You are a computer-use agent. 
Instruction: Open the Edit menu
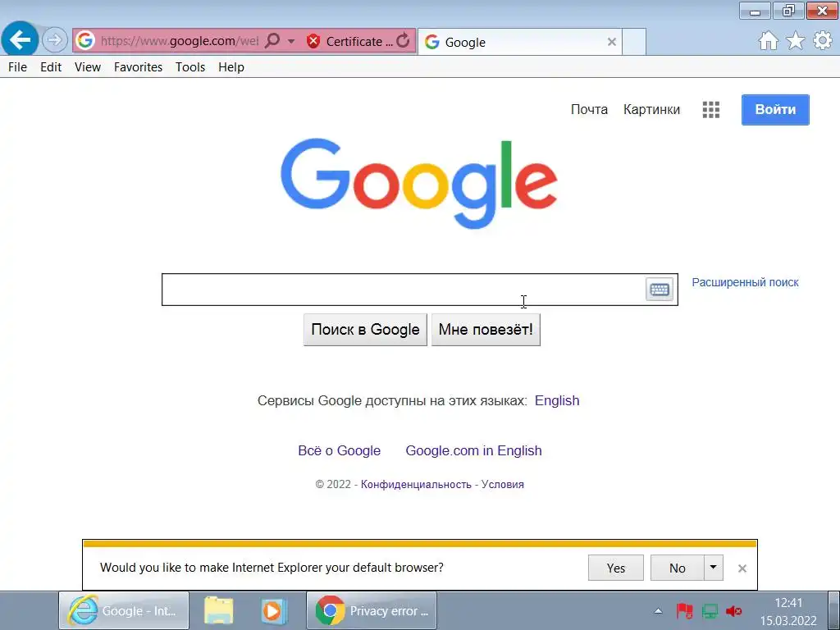click(x=51, y=67)
